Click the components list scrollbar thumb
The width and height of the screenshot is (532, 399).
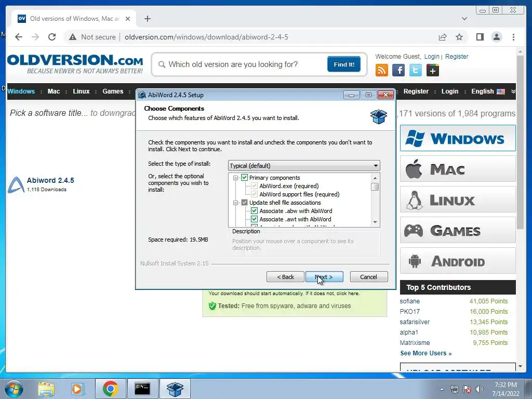tap(375, 187)
